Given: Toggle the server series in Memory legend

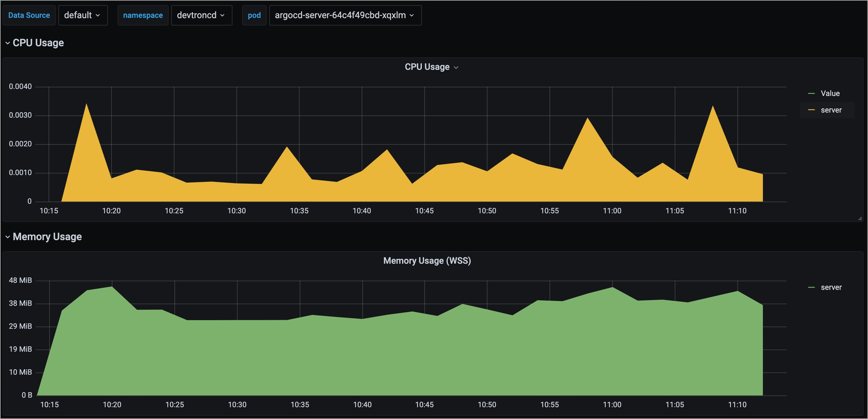Looking at the screenshot, I should tap(831, 288).
